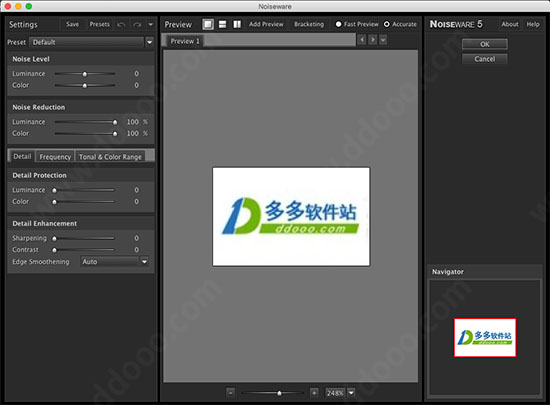Click the Contrast value 0
The width and height of the screenshot is (550, 405).
pyautogui.click(x=136, y=250)
